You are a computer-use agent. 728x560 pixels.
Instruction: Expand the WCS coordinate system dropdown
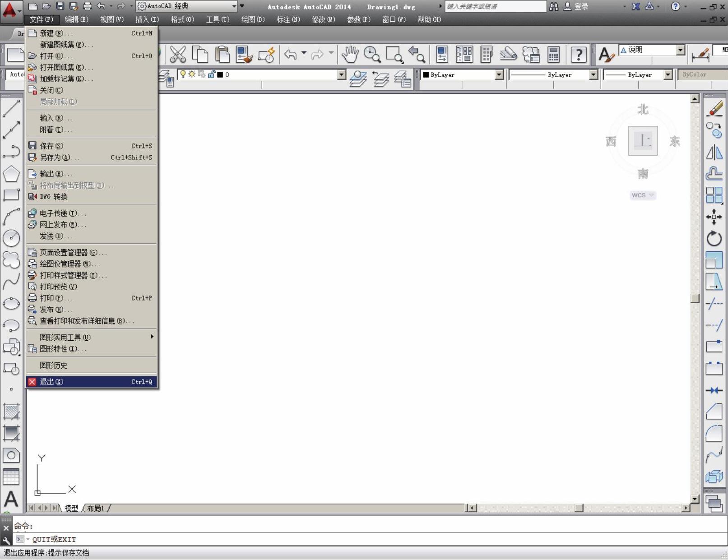point(643,195)
